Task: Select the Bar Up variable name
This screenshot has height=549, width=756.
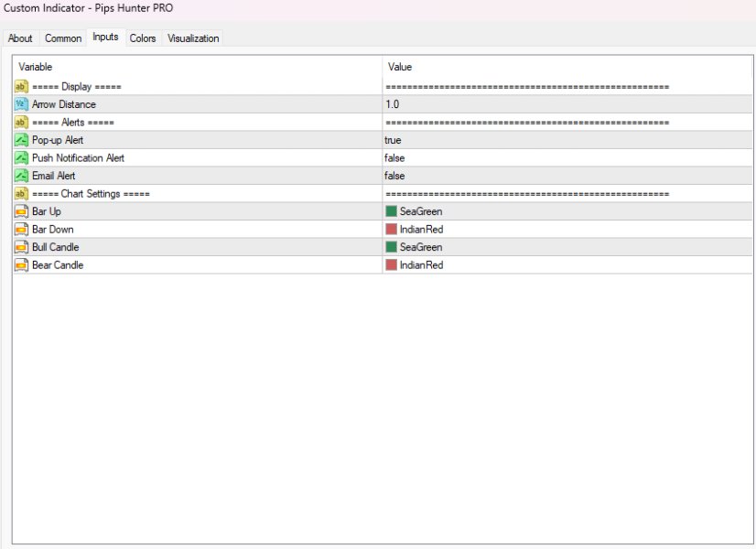Action: point(47,211)
